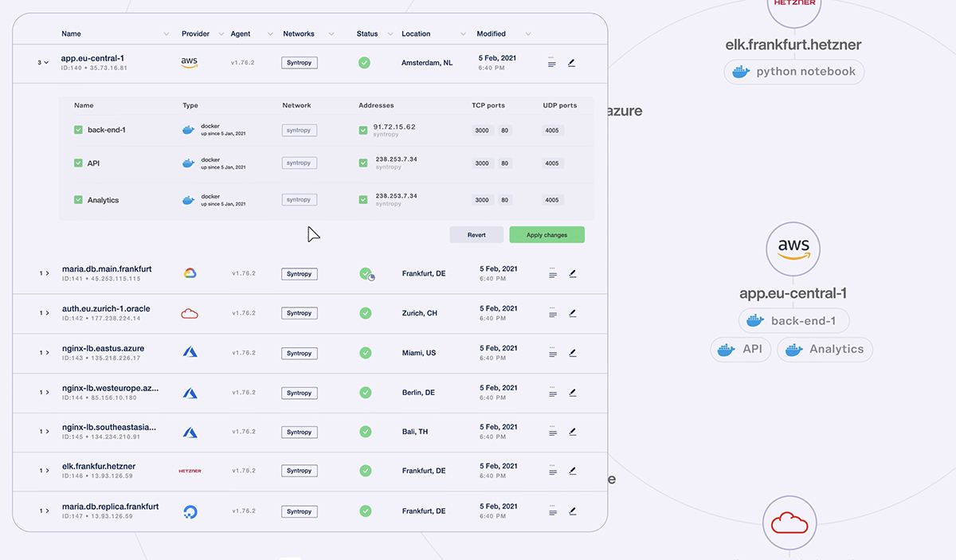
Task: Open details menu icon for auth.eu.zurich-1.oracle
Action: [x=553, y=313]
